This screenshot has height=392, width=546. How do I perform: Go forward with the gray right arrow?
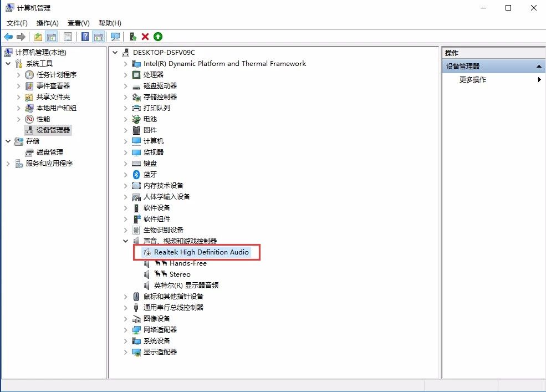(x=21, y=37)
